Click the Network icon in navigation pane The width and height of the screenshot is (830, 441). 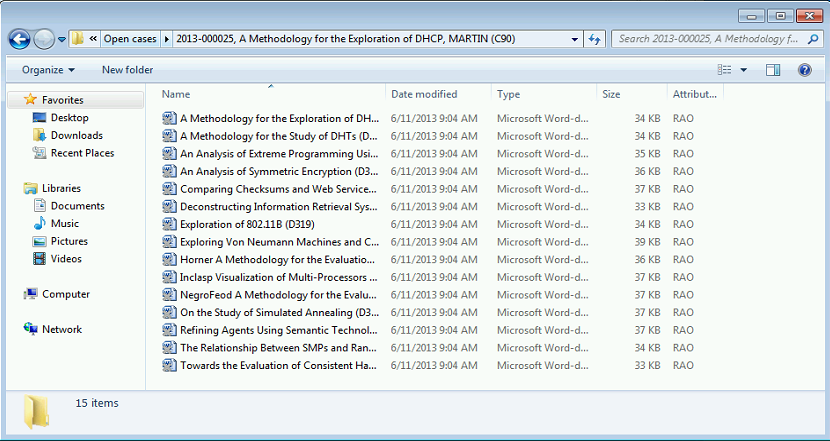[x=31, y=329]
